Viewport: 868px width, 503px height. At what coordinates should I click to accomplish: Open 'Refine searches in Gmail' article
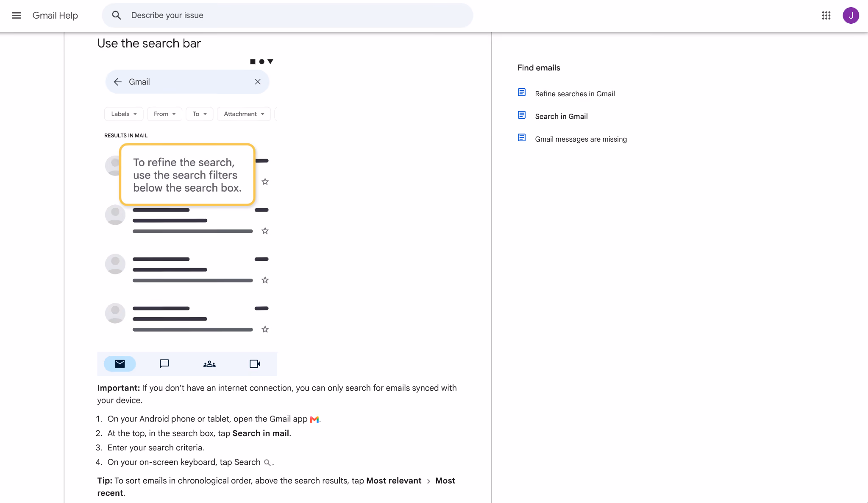(x=575, y=94)
